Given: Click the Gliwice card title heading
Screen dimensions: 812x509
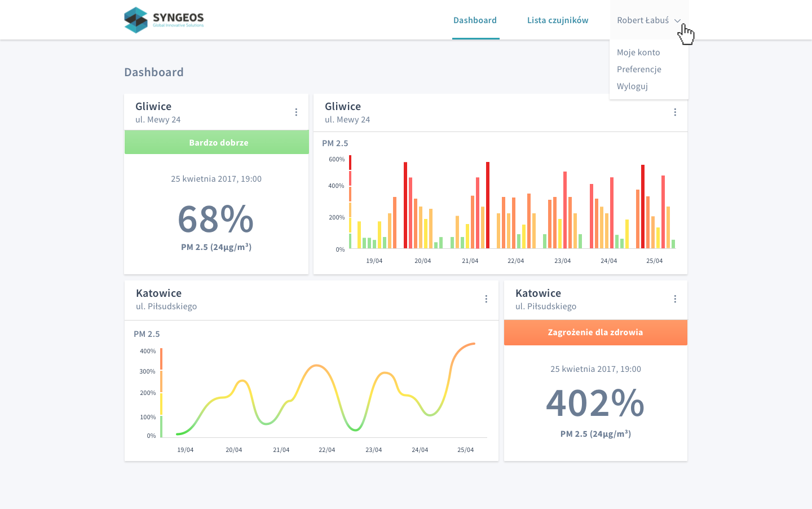Looking at the screenshot, I should 153,107.
